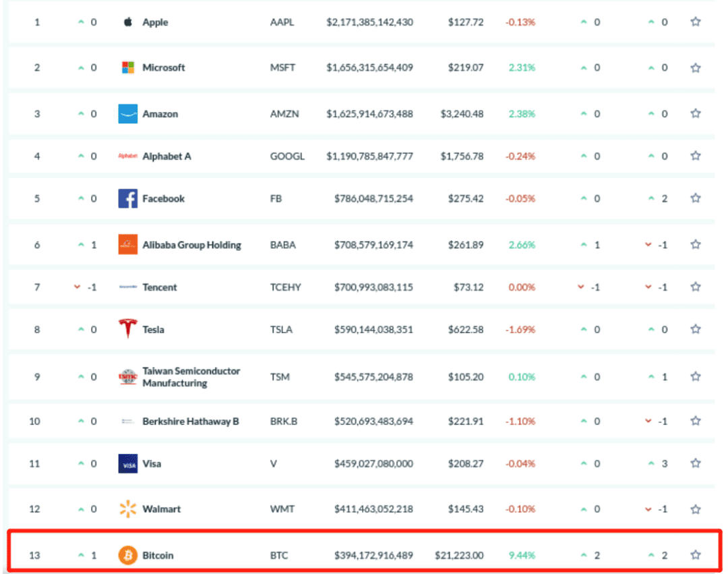Star Apple as a favorite

coord(696,22)
